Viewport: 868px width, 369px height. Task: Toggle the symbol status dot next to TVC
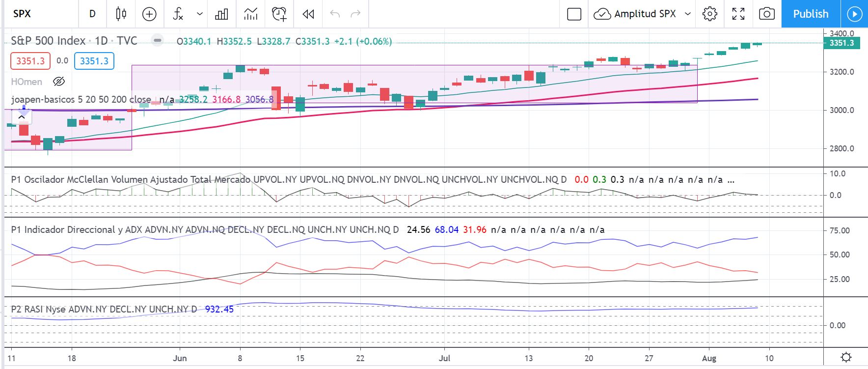pos(157,41)
